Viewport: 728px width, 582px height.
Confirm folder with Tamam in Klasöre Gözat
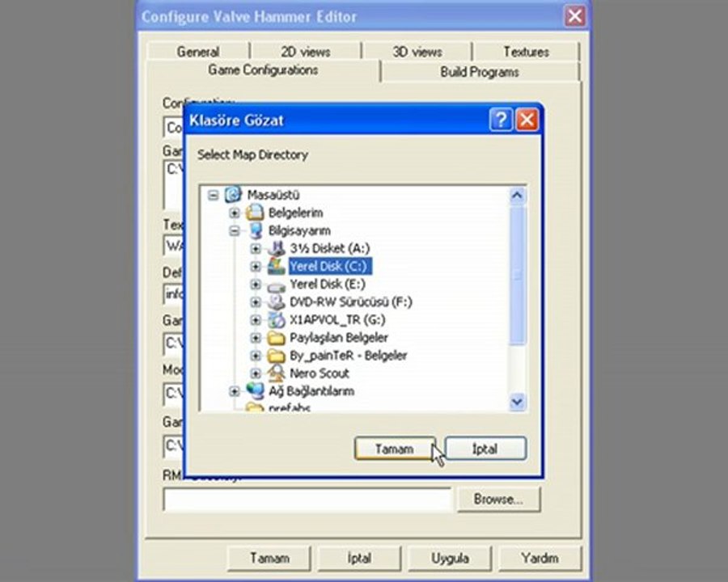click(395, 449)
